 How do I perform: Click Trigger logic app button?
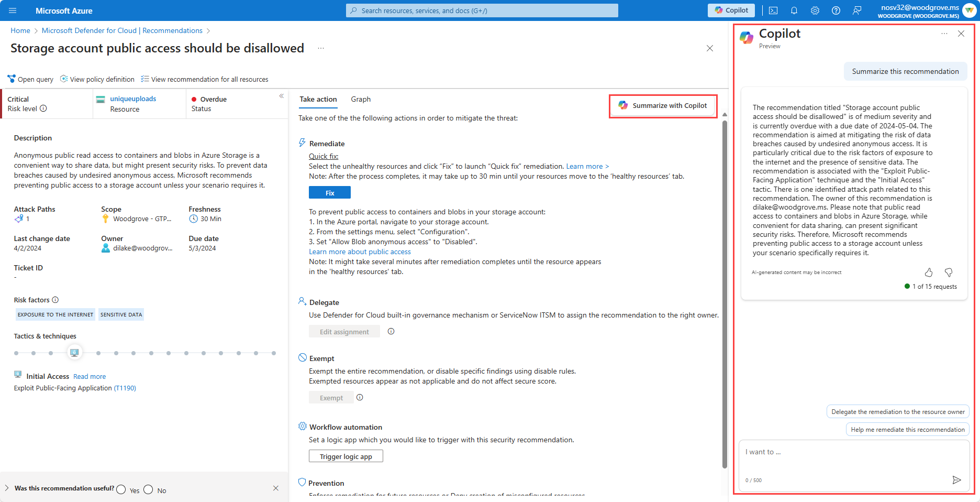tap(346, 456)
